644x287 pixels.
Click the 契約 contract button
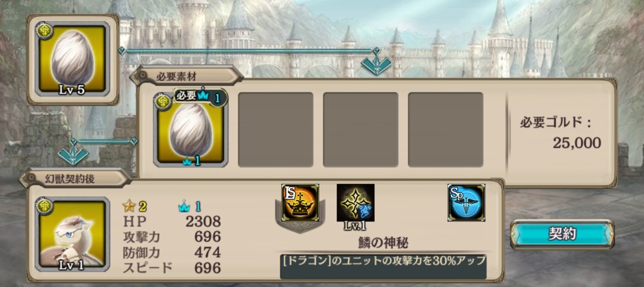click(x=562, y=234)
